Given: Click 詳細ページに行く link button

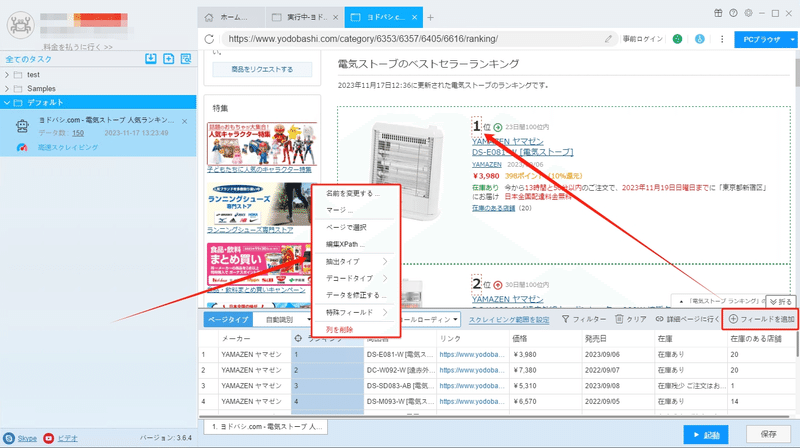Looking at the screenshot, I should click(x=687, y=319).
